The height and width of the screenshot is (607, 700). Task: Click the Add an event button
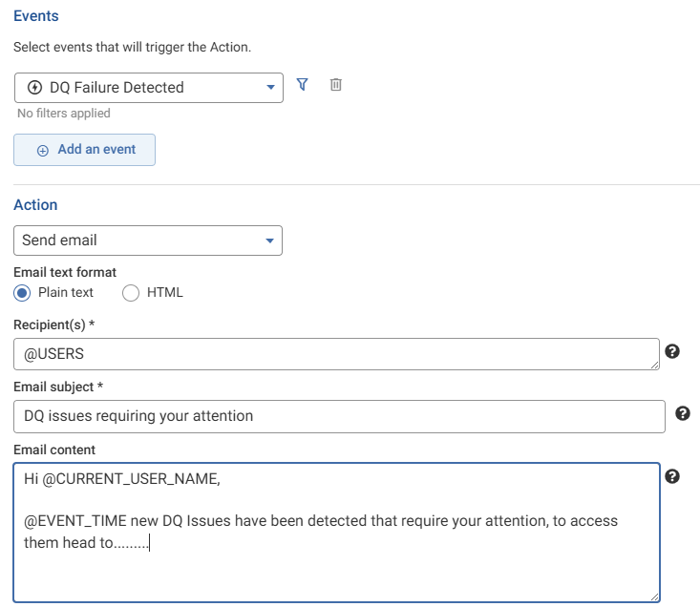point(84,150)
